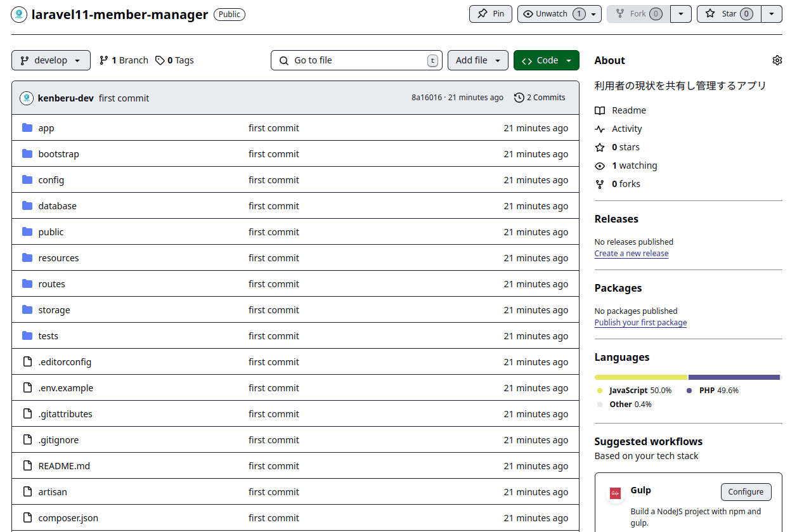Open the Unwatch notifications dropdown
Viewport: 797px width, 532px height.
559,14
